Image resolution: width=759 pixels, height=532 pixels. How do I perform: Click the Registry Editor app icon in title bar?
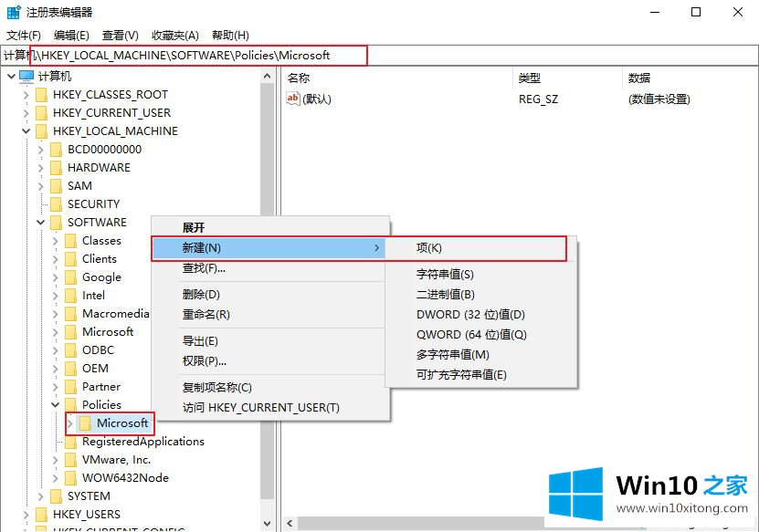pos(14,12)
